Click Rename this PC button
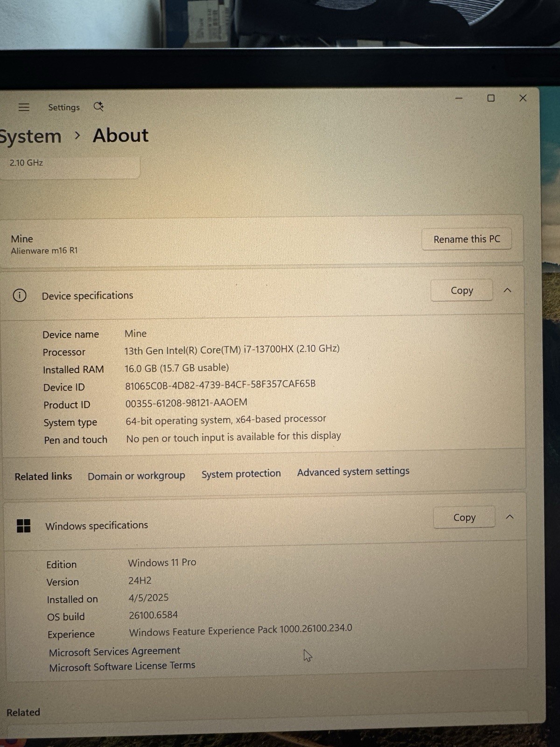The width and height of the screenshot is (560, 747). pos(467,239)
